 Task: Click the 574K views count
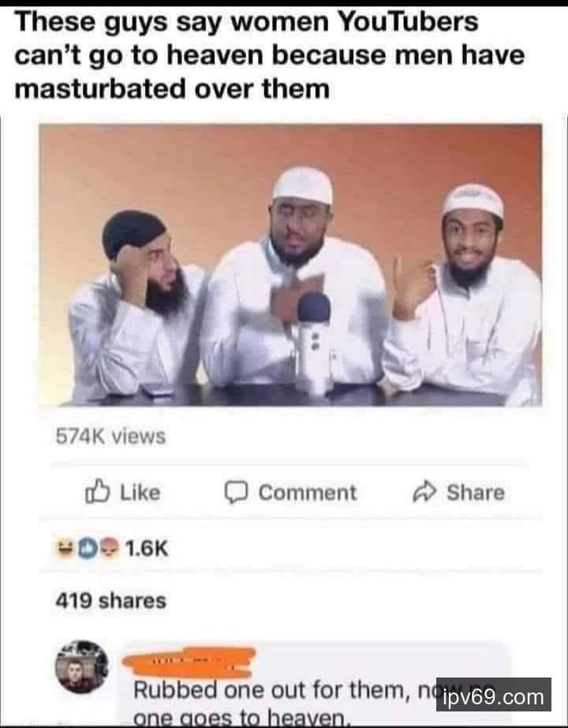coord(110,436)
